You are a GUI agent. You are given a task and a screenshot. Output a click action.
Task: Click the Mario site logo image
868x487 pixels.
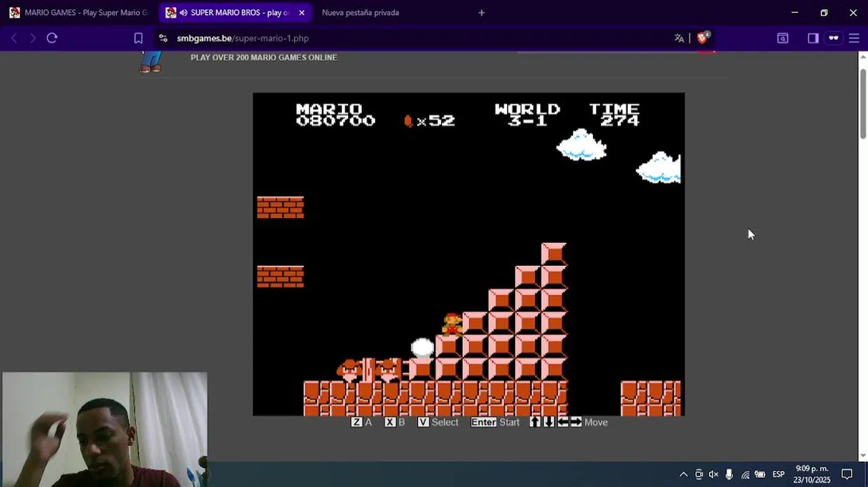pyautogui.click(x=151, y=62)
